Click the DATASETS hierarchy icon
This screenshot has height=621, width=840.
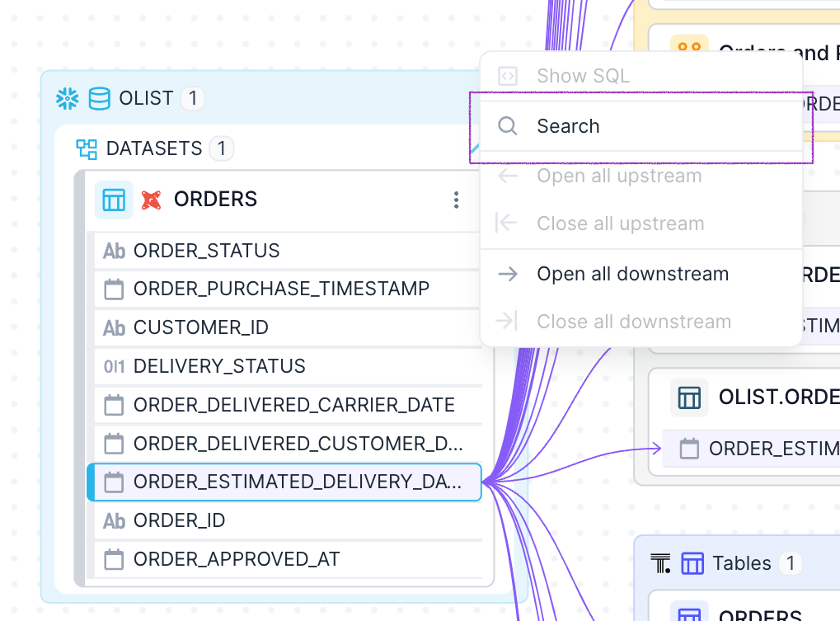click(87, 148)
